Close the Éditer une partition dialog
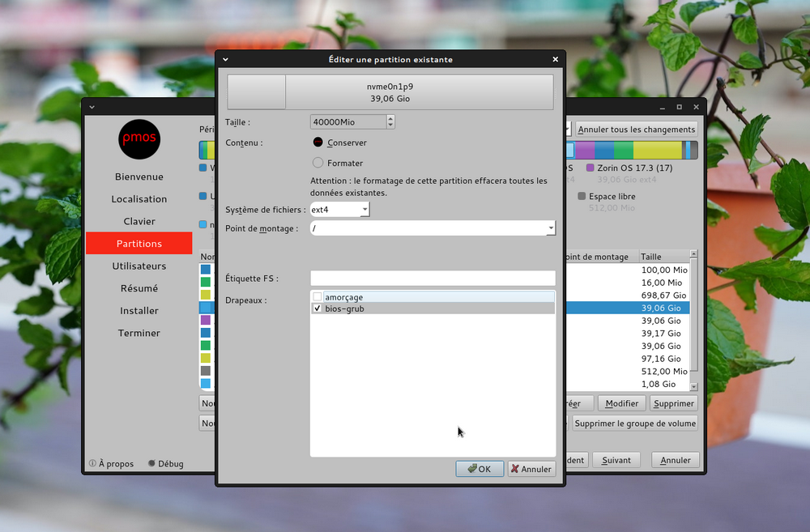The image size is (810, 532). click(555, 59)
